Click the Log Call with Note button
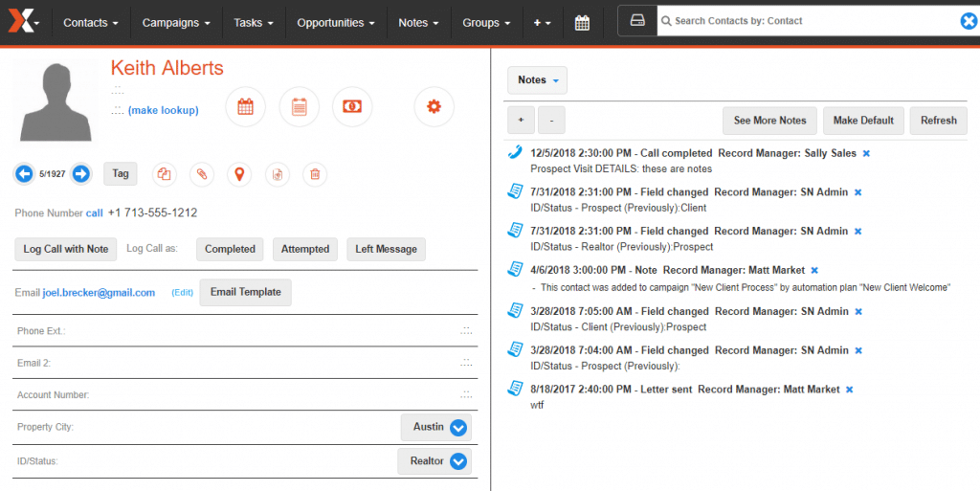Image resolution: width=980 pixels, height=491 pixels. coord(66,249)
